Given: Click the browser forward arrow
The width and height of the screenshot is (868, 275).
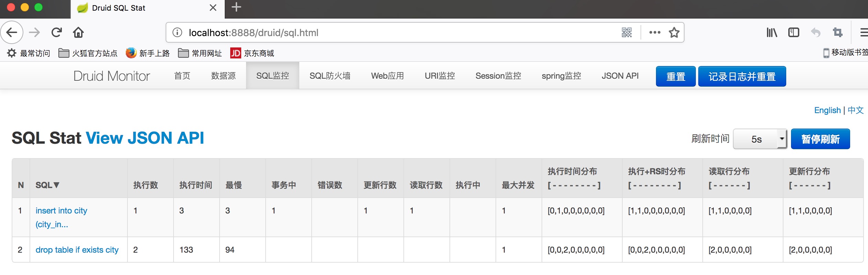Looking at the screenshot, I should point(34,33).
